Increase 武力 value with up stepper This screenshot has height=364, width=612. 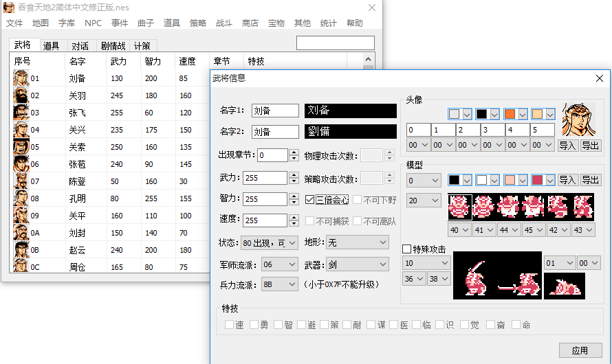pyautogui.click(x=294, y=174)
